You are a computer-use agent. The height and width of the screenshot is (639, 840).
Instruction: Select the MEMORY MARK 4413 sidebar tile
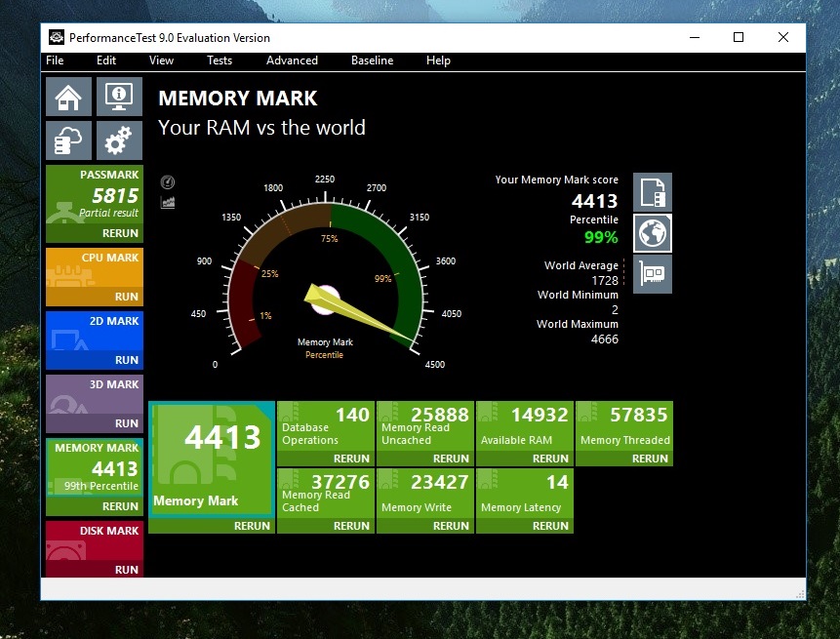pyautogui.click(x=95, y=468)
